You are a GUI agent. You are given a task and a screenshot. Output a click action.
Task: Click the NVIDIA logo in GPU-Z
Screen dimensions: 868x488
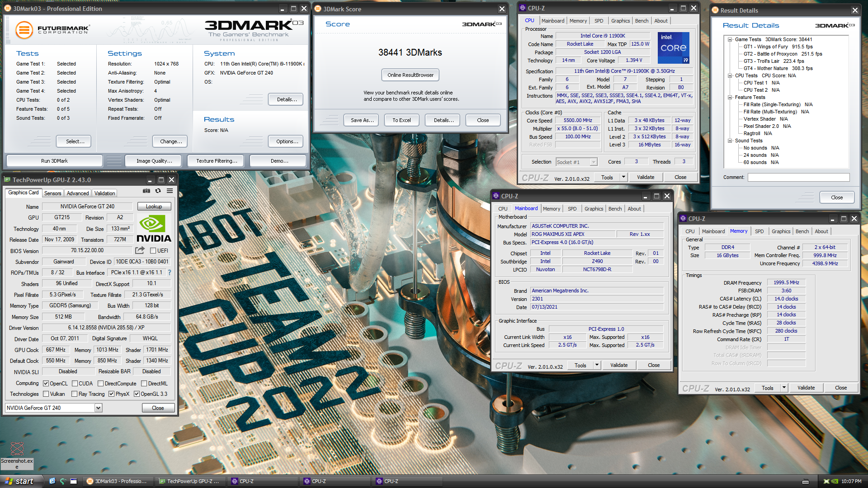tap(154, 229)
